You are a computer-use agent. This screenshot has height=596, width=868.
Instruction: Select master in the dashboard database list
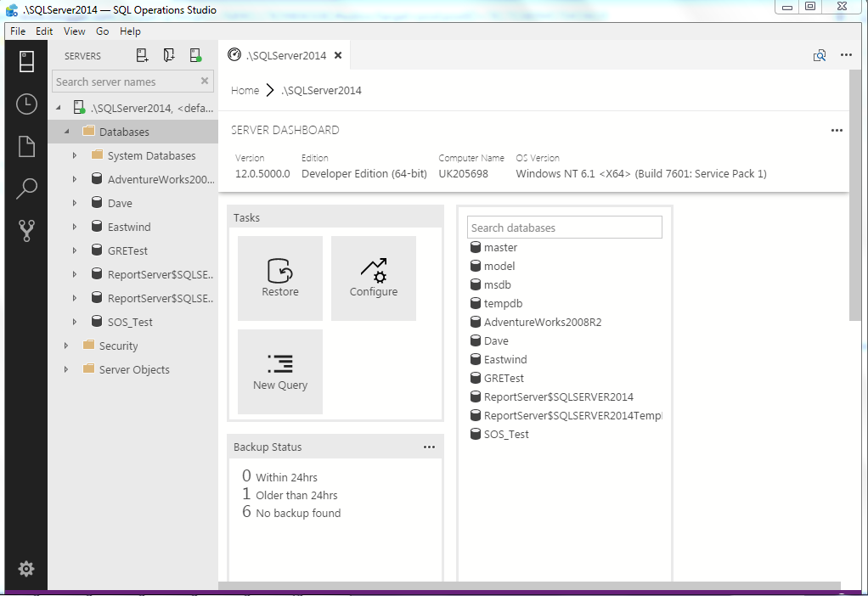click(500, 247)
